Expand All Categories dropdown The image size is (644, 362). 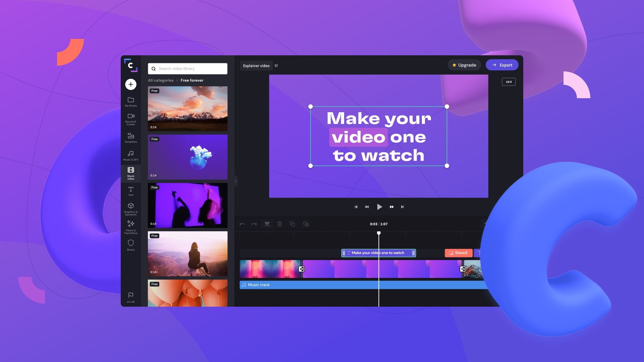coord(161,80)
